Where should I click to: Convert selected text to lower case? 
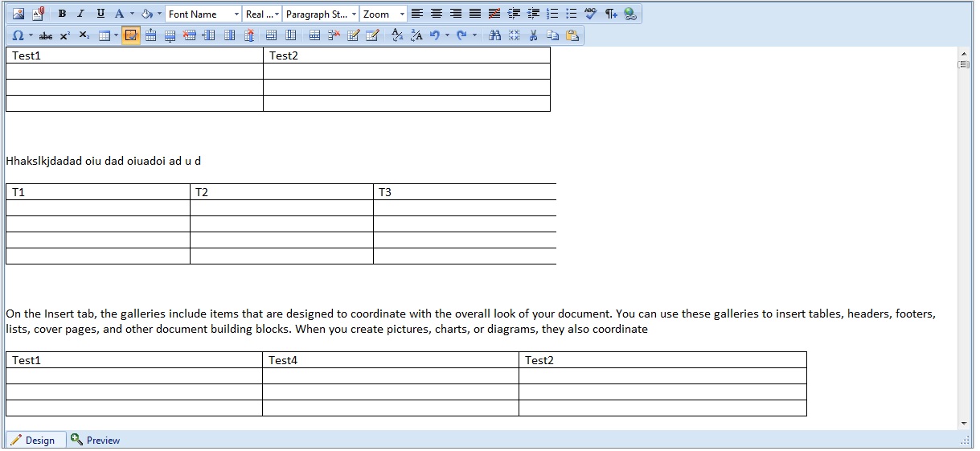(x=397, y=35)
